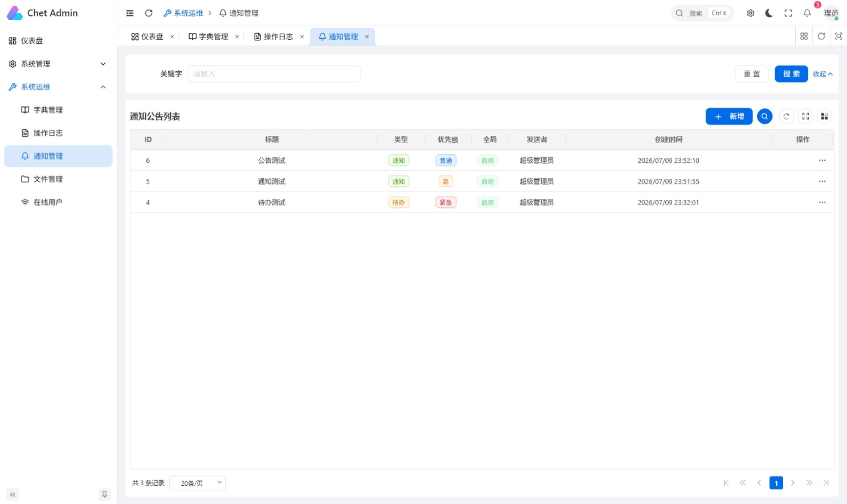The height and width of the screenshot is (504, 847).
Task: Reload the current tab via the tab bar refresh icon
Action: click(821, 36)
